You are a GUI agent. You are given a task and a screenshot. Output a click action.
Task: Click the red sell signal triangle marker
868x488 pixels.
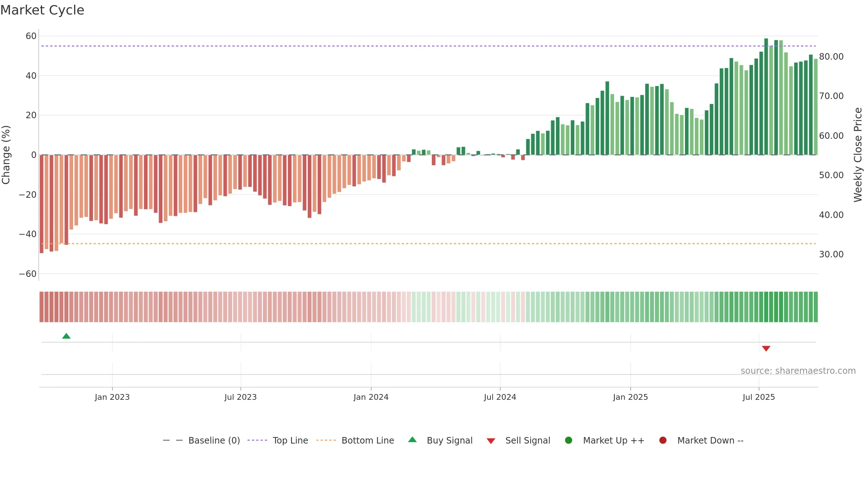766,348
